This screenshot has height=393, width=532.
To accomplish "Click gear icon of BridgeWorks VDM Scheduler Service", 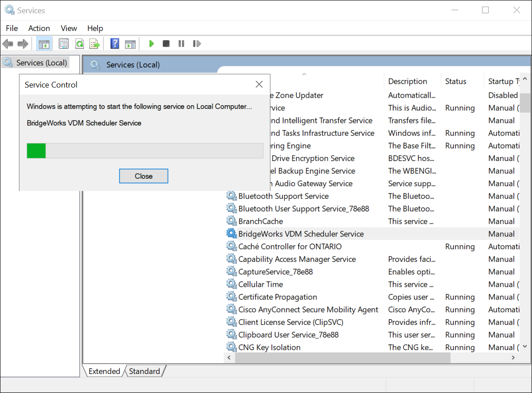I will click(x=232, y=234).
